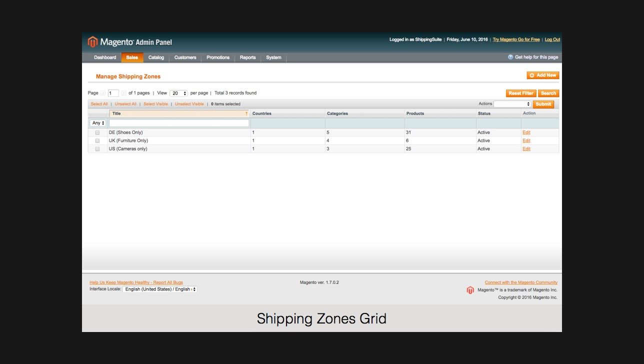Viewport: 644px width, 364px height.
Task: Click the next page arrow icon
Action: [x=123, y=93]
